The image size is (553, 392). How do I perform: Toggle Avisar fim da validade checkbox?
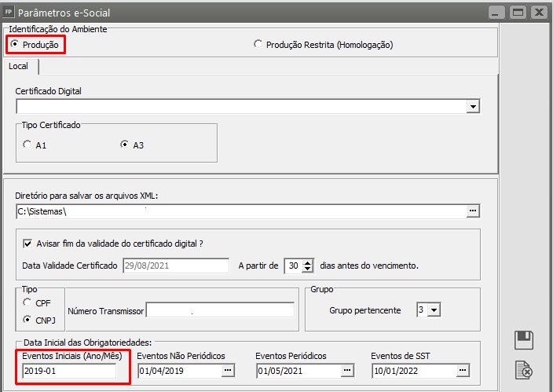pos(28,243)
